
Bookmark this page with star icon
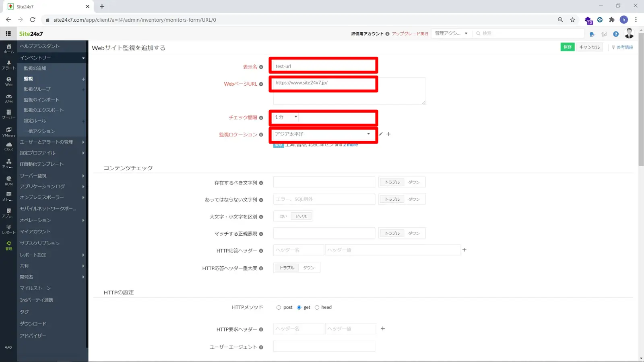point(572,20)
